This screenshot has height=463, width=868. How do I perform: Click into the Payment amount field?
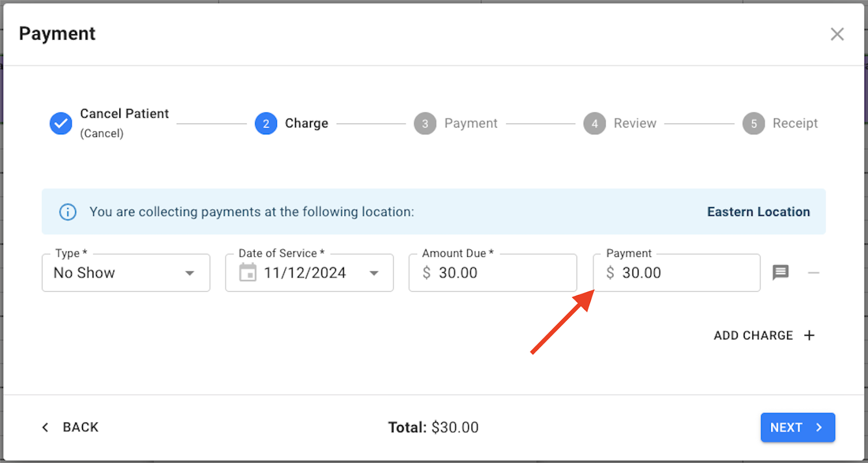click(684, 273)
